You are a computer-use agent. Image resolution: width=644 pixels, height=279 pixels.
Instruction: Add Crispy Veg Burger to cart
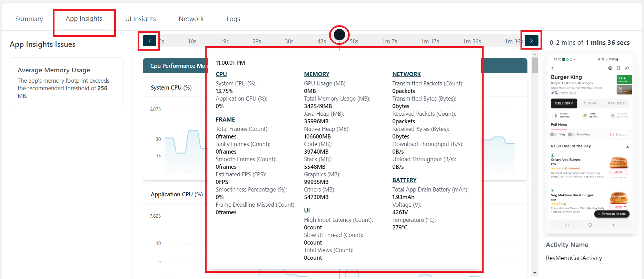pyautogui.click(x=620, y=172)
